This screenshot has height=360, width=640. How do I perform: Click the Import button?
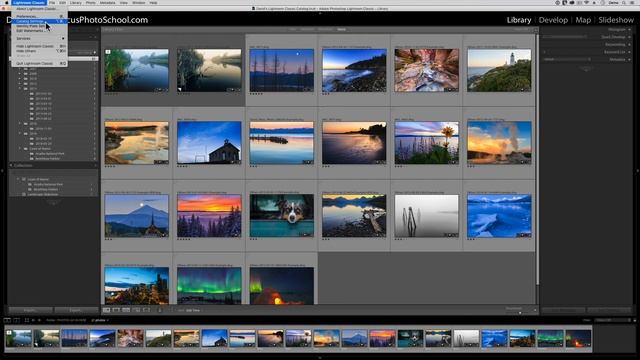coord(31,310)
